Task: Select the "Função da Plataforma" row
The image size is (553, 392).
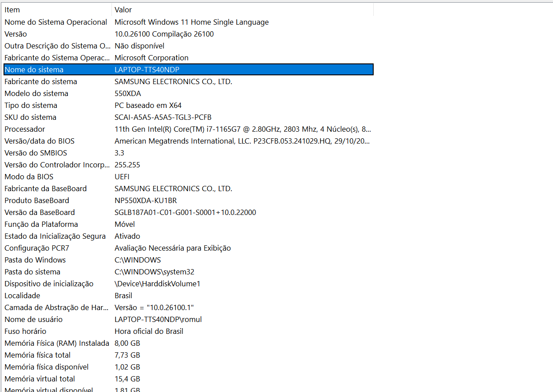Action: [189, 224]
